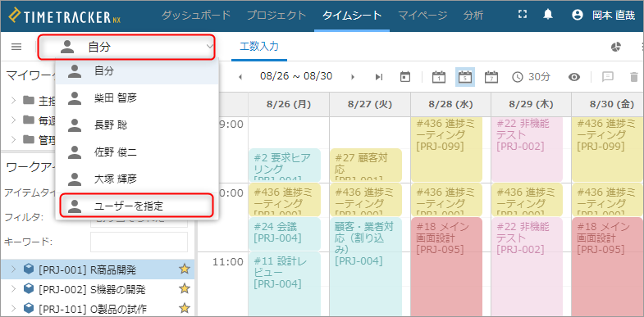Choose ユーザーを指定 option

[x=136, y=206]
